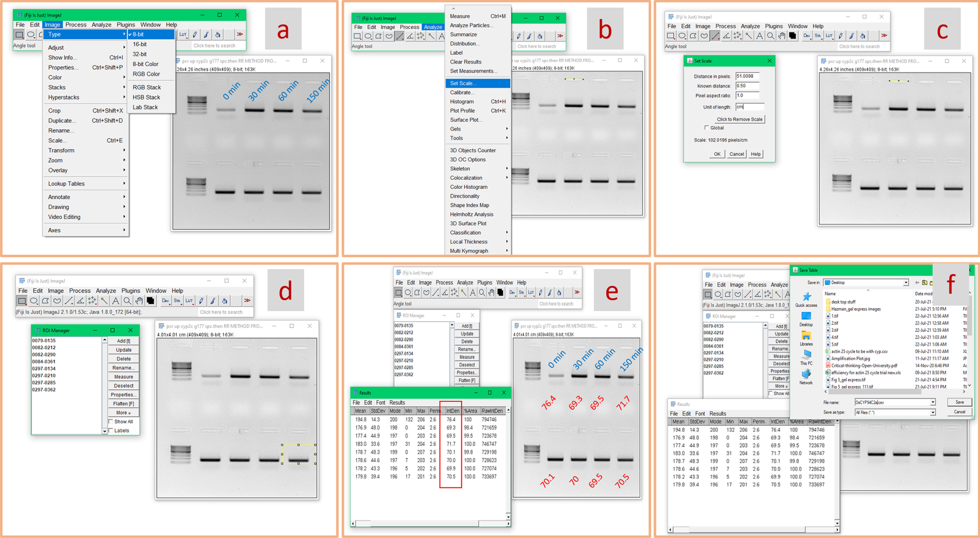Expand the Stacks submenu in Image menu

tap(85, 87)
